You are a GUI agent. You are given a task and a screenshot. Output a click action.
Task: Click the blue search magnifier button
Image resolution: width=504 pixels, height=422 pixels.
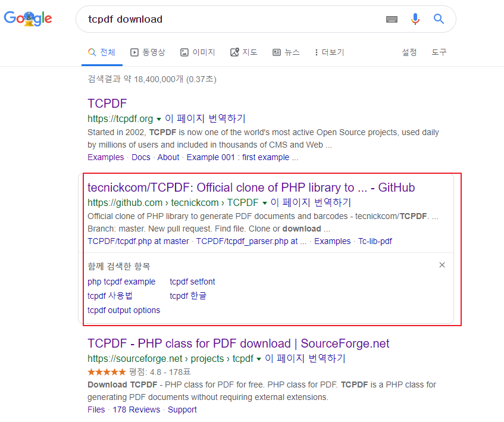tap(439, 19)
